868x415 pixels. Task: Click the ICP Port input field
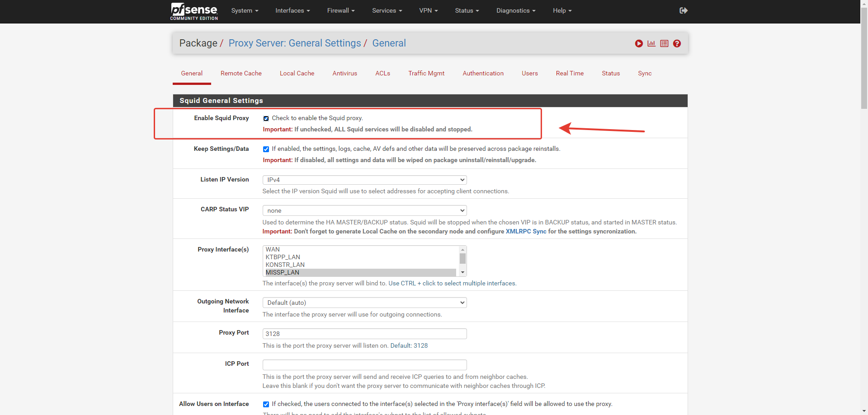click(364, 365)
